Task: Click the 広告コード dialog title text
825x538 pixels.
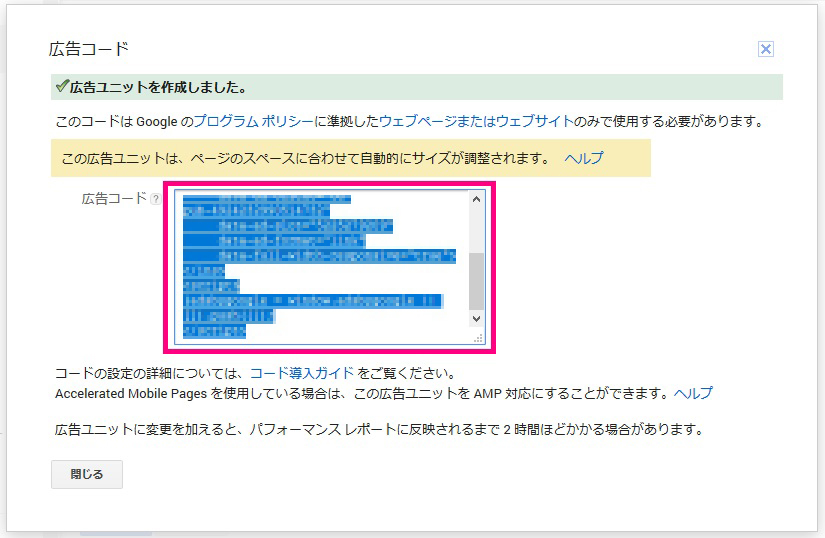Action: (x=89, y=49)
